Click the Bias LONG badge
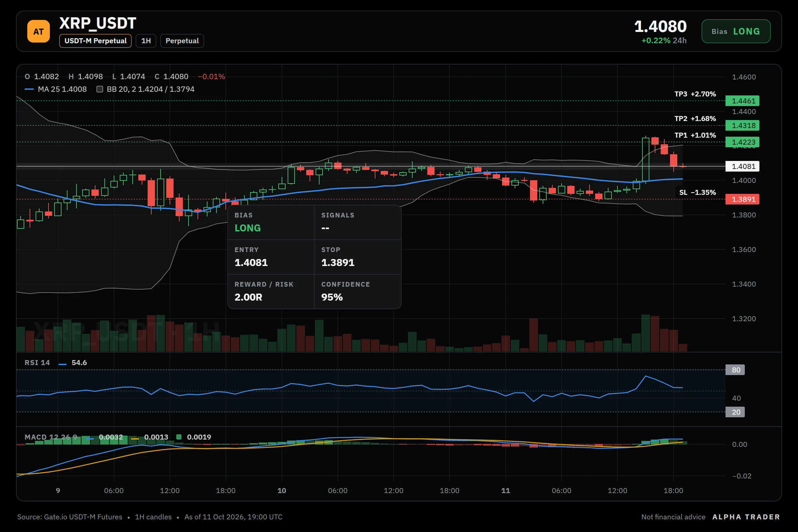Screen dimensions: 798x532 (x=736, y=31)
